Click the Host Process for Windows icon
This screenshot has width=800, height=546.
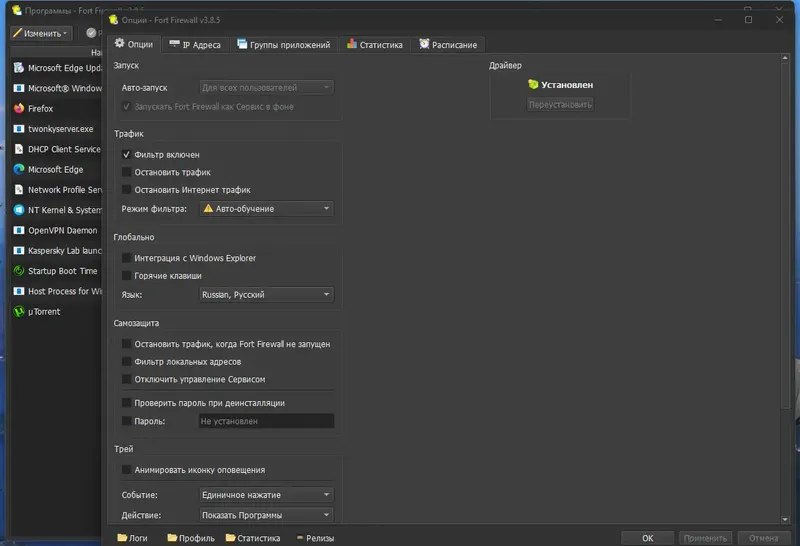coord(19,291)
